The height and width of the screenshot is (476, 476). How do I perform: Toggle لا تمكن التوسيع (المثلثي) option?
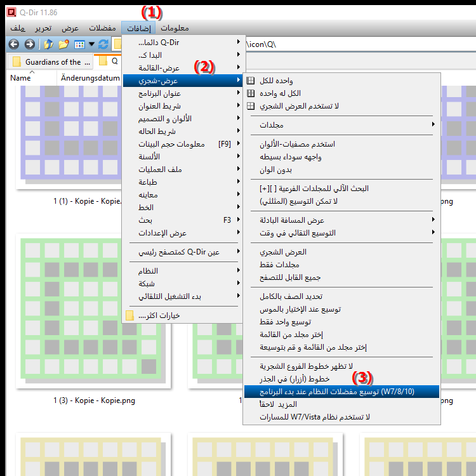pos(341,201)
